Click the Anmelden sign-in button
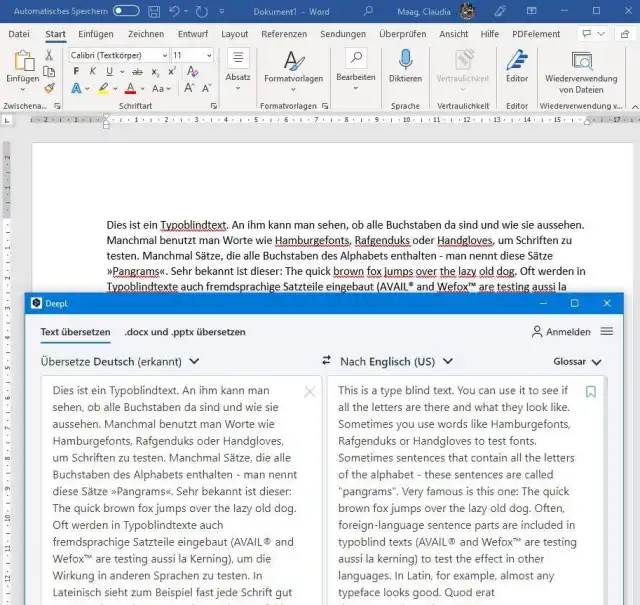The width and height of the screenshot is (640, 605). point(561,332)
